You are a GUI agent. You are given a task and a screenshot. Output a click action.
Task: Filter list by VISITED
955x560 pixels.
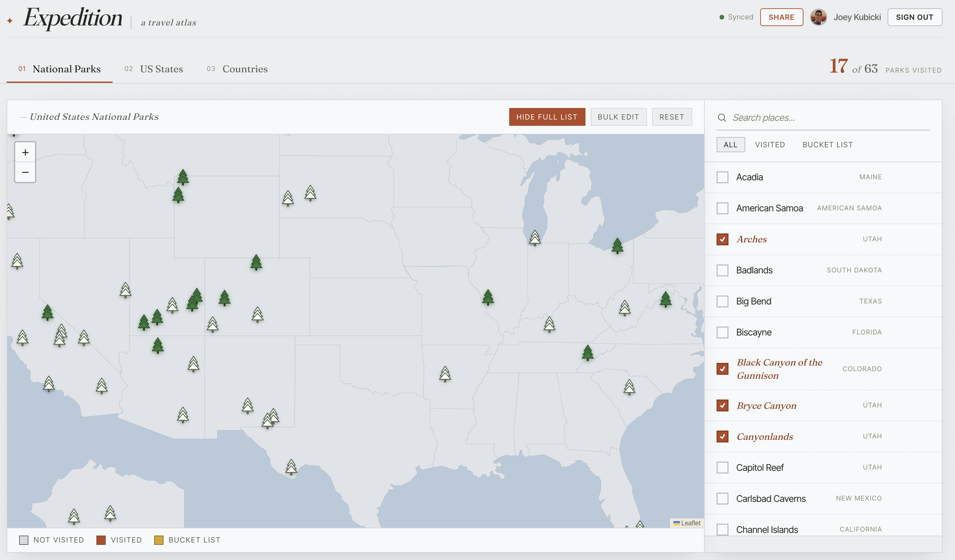click(770, 145)
